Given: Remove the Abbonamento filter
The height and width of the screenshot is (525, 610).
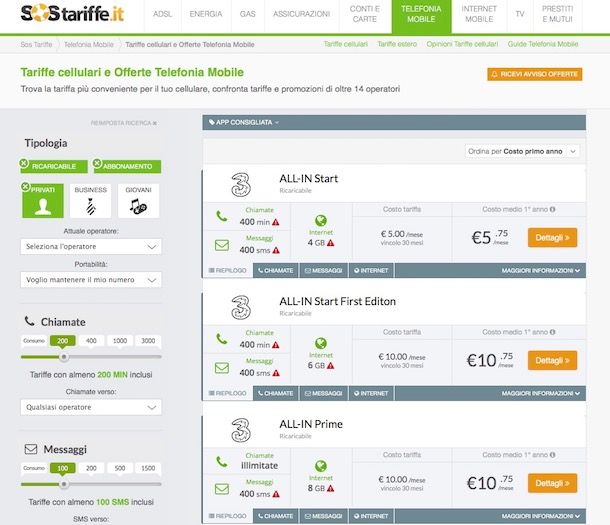Looking at the screenshot, I should coord(97,163).
